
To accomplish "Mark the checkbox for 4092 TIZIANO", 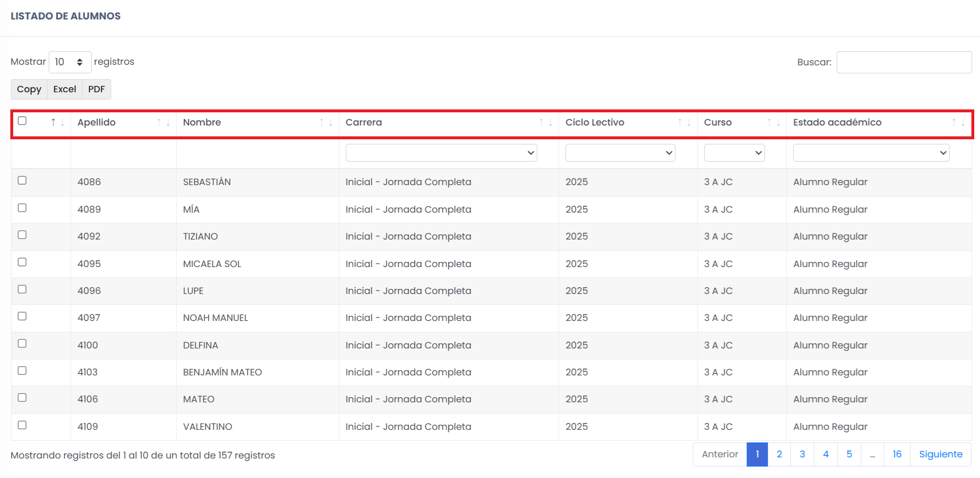I will pyautogui.click(x=22, y=235).
